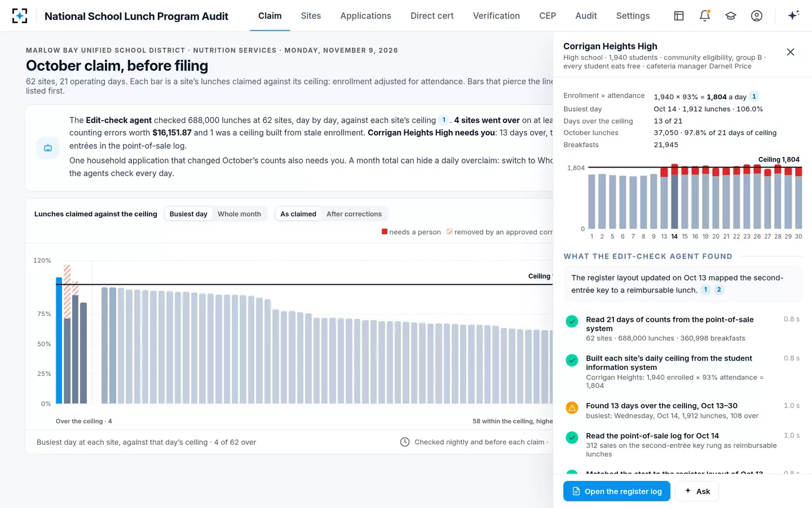Screen dimensions: 812x508
Task: Click the 'Over the ceiling · 4' label
Action: 84,421
